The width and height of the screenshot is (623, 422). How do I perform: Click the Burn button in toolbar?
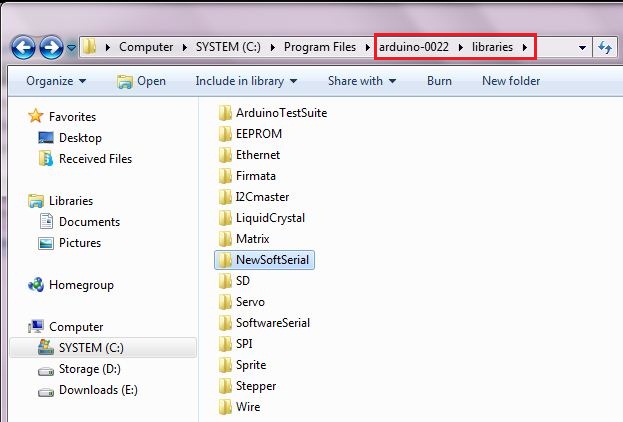(439, 81)
